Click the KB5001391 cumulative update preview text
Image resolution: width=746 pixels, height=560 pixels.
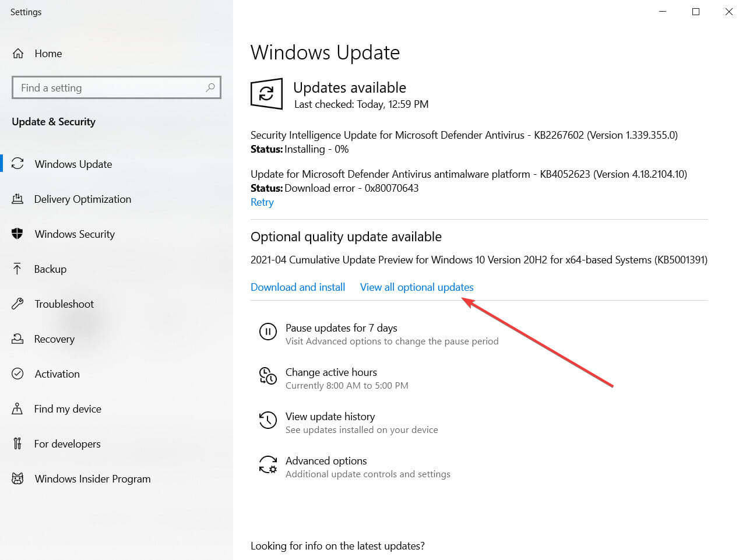479,260
